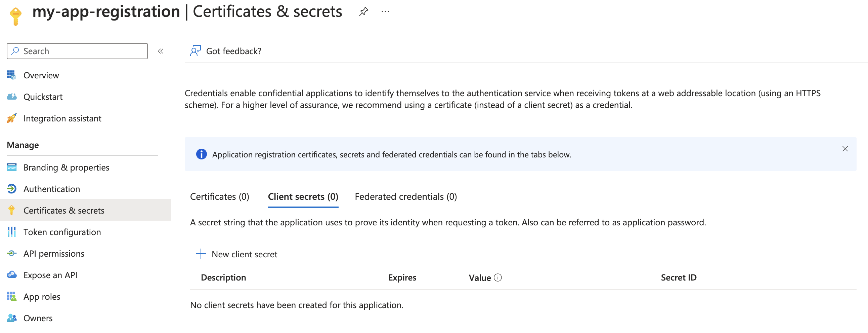Select the Authentication sidebar item
The height and width of the screenshot is (333, 868).
51,189
